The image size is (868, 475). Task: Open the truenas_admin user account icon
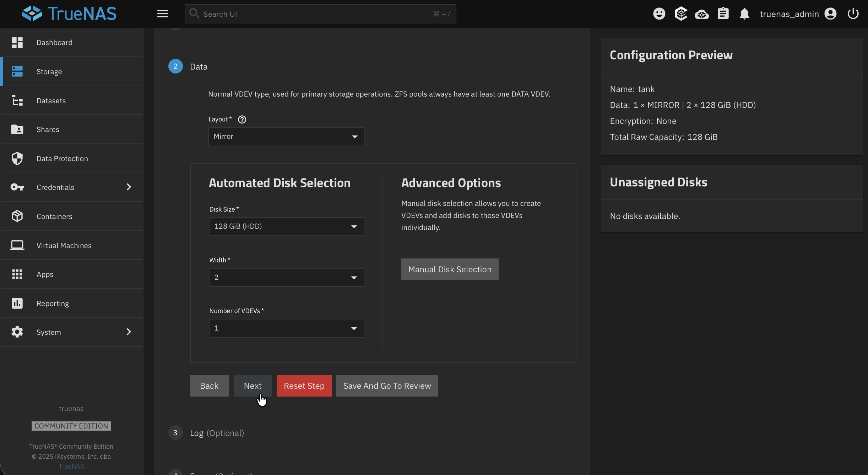(x=830, y=14)
